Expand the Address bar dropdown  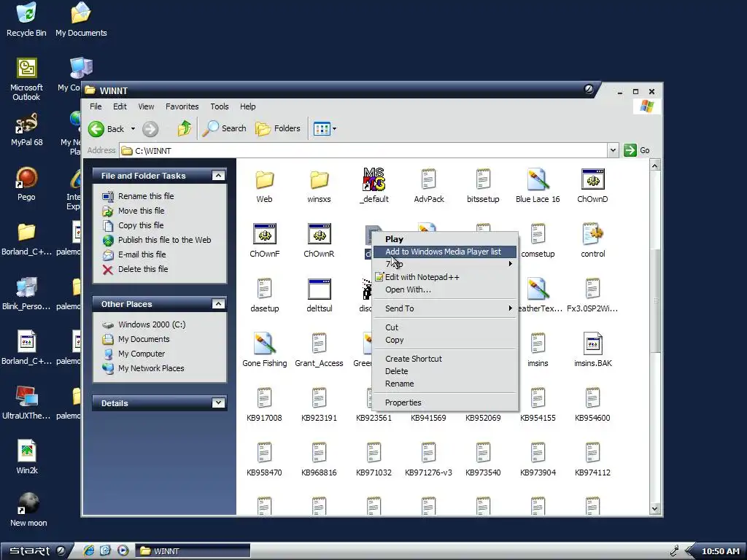[613, 150]
